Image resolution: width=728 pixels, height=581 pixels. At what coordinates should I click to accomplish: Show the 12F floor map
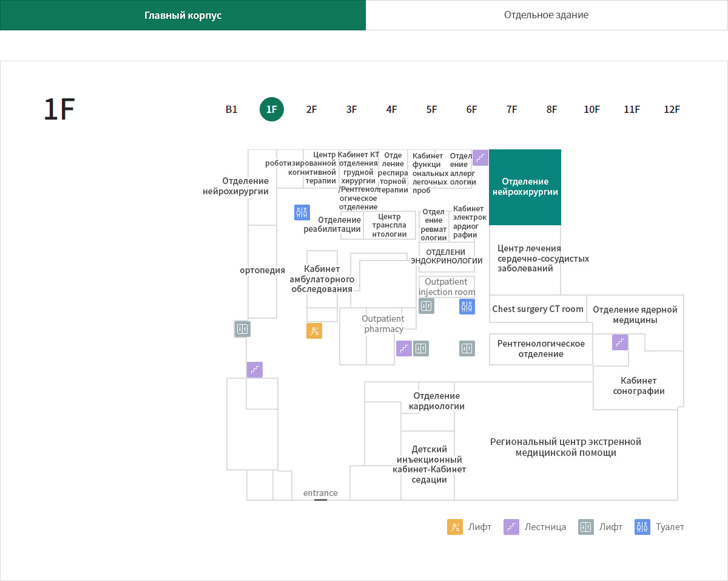click(x=672, y=110)
